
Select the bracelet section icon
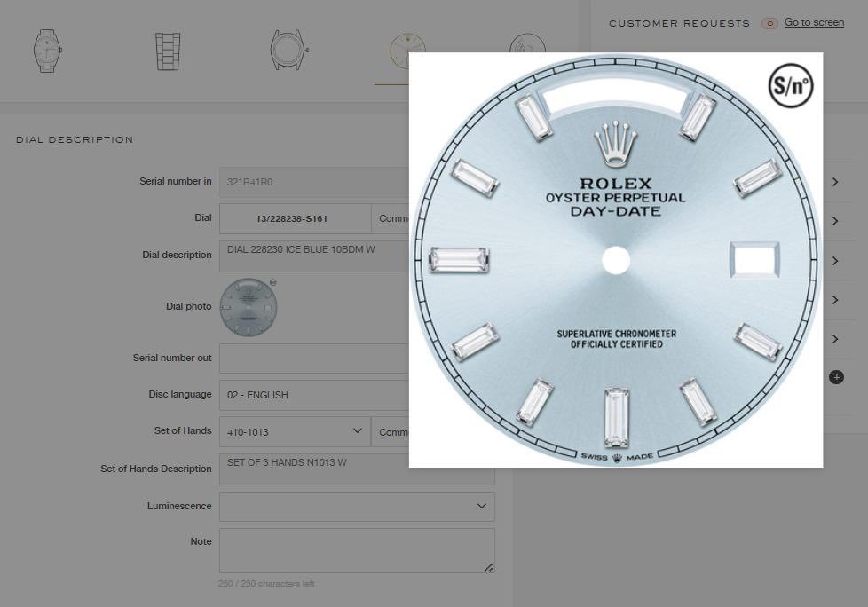(168, 51)
